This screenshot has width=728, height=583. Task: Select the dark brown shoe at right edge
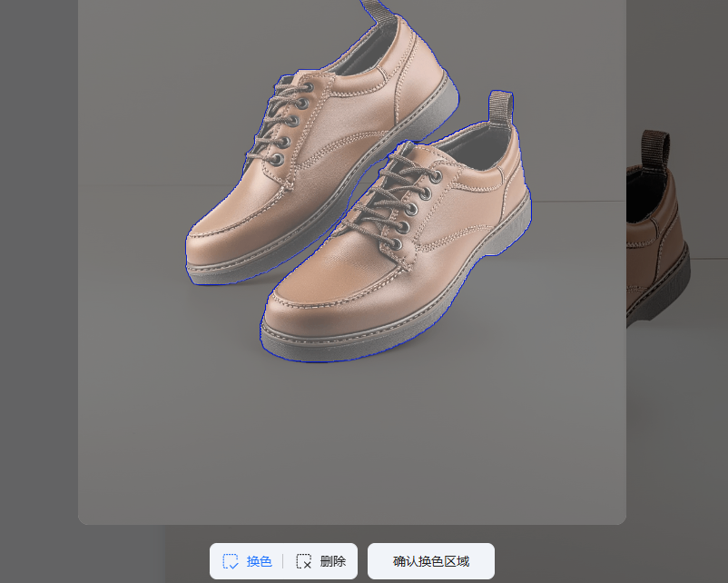[658, 245]
